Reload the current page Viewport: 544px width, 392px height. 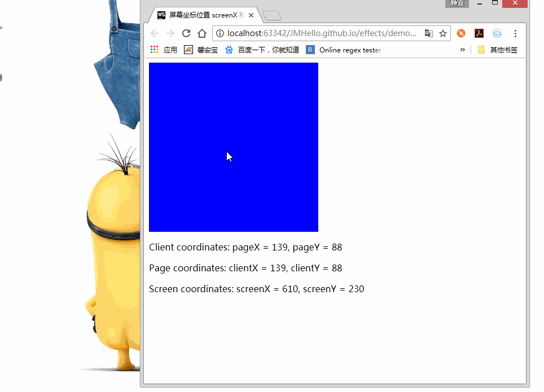pos(186,33)
